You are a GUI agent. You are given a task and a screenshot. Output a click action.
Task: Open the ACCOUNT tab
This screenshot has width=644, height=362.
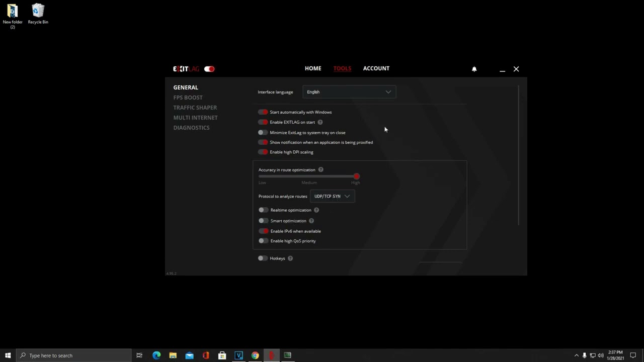pyautogui.click(x=376, y=68)
